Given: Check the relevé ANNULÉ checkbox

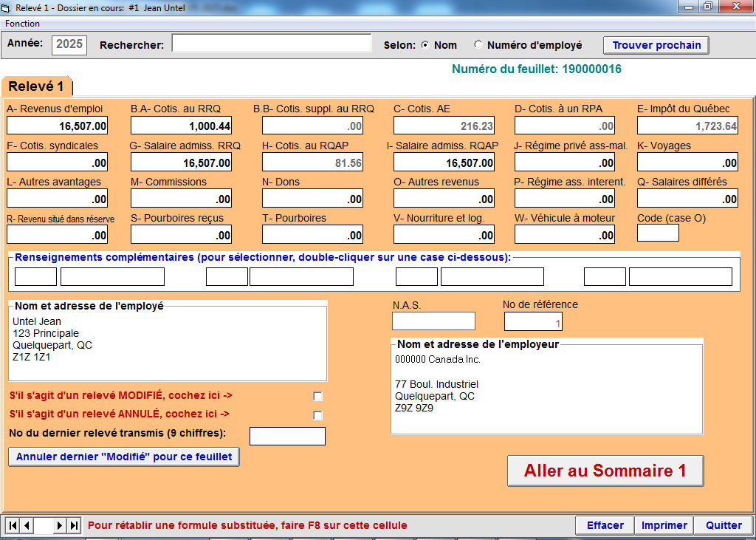Looking at the screenshot, I should (318, 414).
